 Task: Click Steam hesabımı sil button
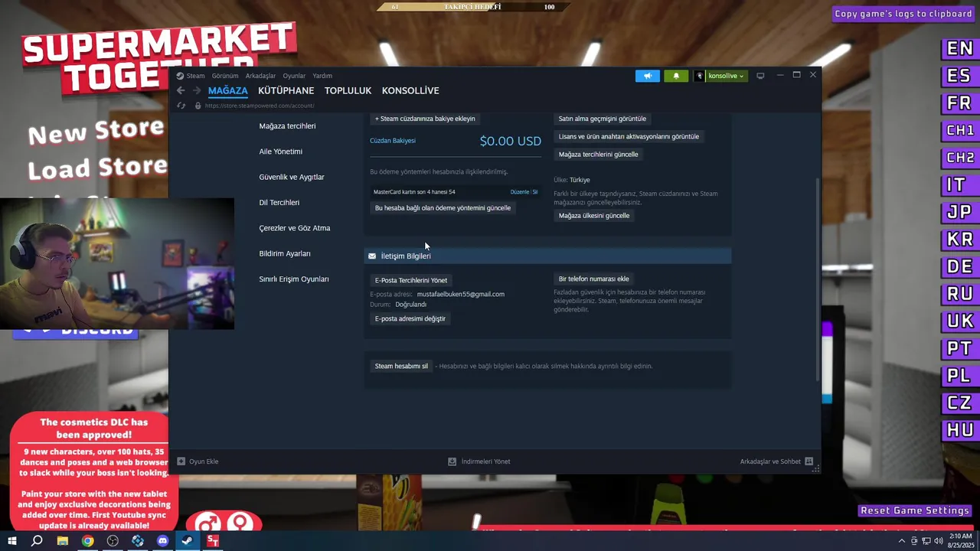(401, 366)
